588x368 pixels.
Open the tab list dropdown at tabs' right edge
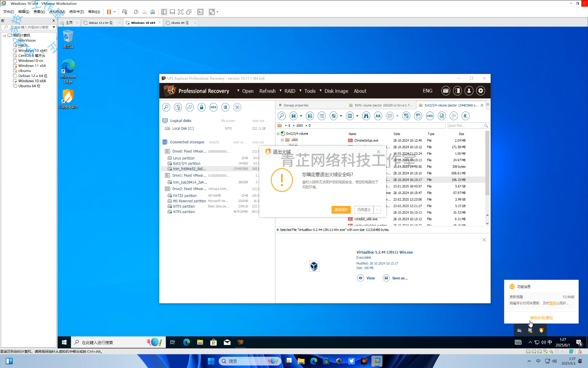point(488,105)
